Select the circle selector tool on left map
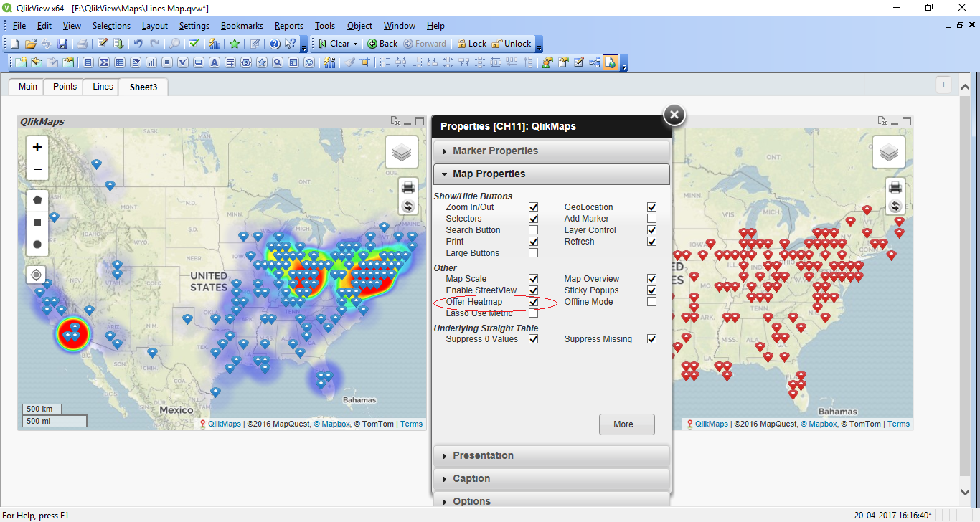Viewport: 980px width, 522px height. (37, 245)
